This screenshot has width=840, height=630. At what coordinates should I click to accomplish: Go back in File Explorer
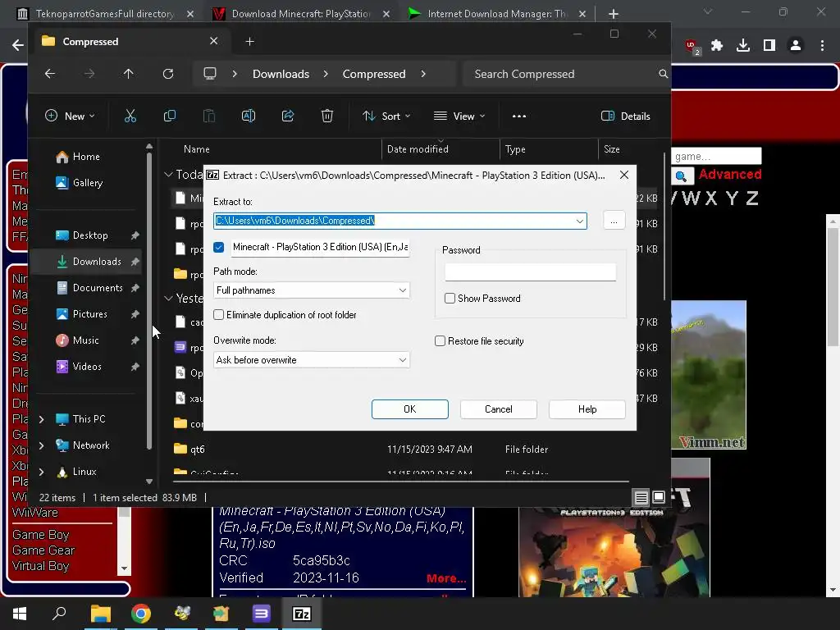[50, 74]
